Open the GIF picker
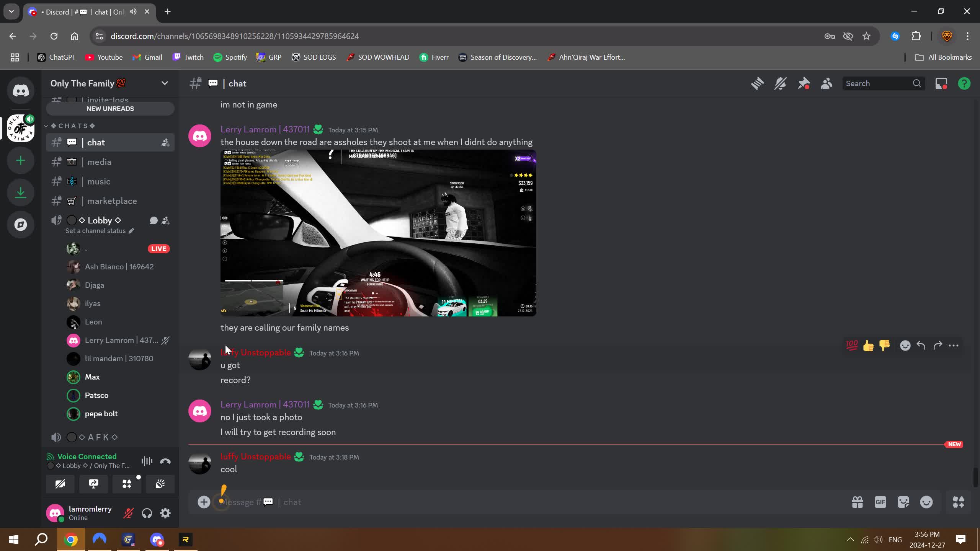This screenshot has width=980, height=551. pyautogui.click(x=880, y=502)
